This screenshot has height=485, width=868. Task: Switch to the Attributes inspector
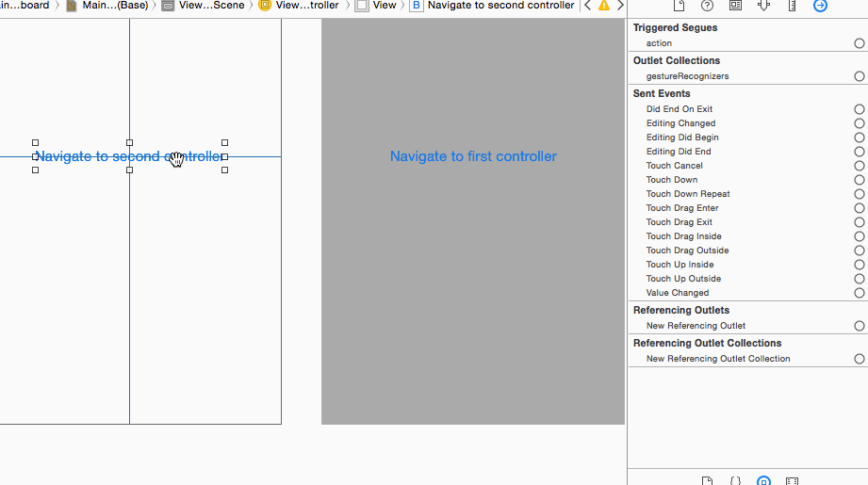point(763,6)
